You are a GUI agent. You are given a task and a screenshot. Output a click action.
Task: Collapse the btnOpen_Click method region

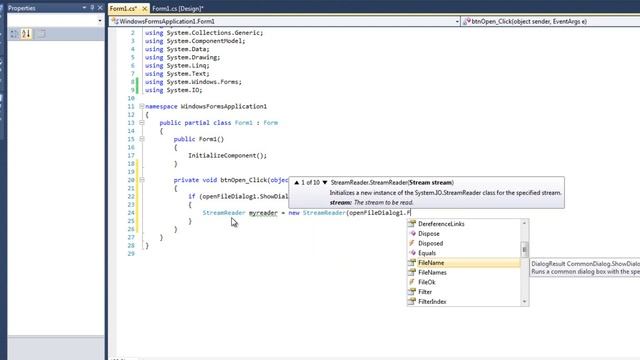[x=142, y=180]
